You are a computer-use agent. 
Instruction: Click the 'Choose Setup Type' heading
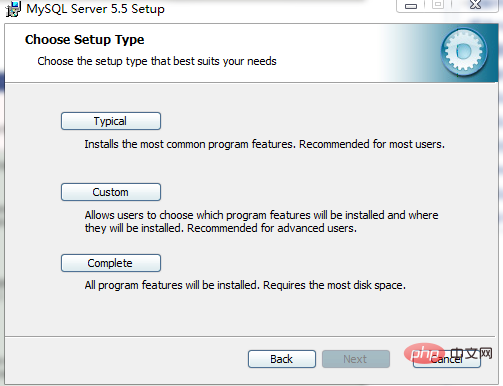click(x=85, y=40)
